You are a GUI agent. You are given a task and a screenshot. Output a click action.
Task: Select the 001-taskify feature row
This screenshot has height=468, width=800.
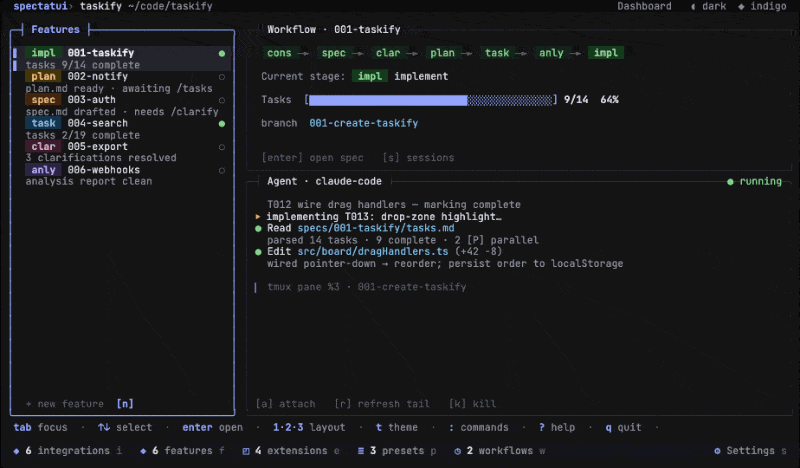pos(122,59)
